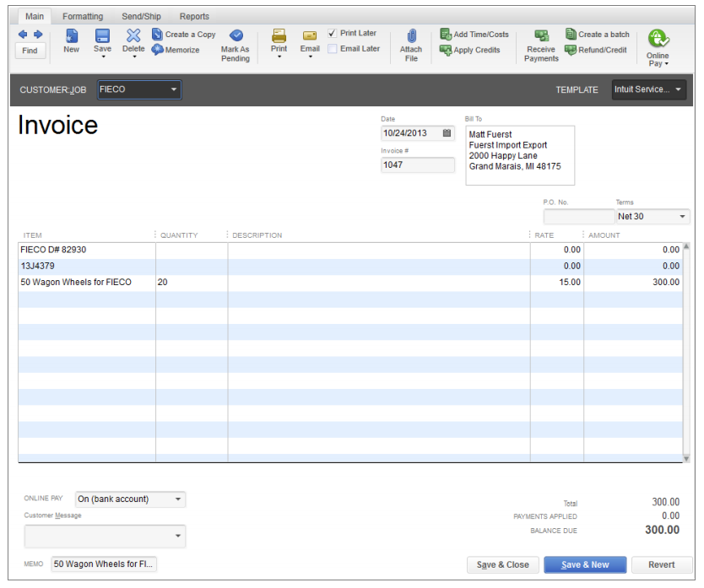
Task: Switch to the Main tab
Action: click(35, 17)
